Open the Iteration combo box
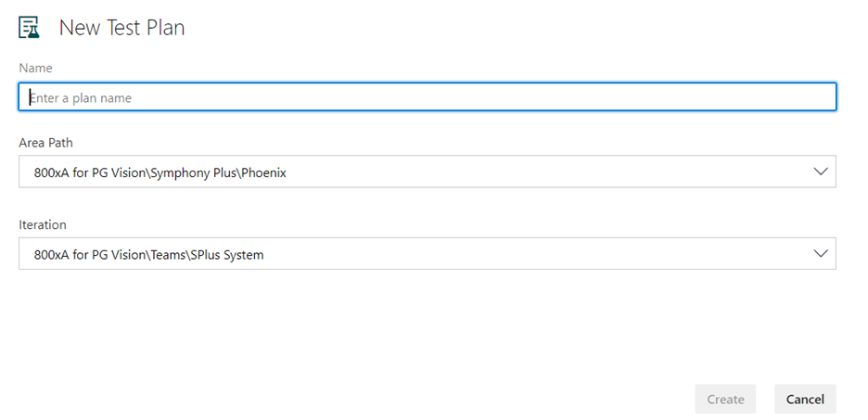868x420 pixels. (x=428, y=253)
